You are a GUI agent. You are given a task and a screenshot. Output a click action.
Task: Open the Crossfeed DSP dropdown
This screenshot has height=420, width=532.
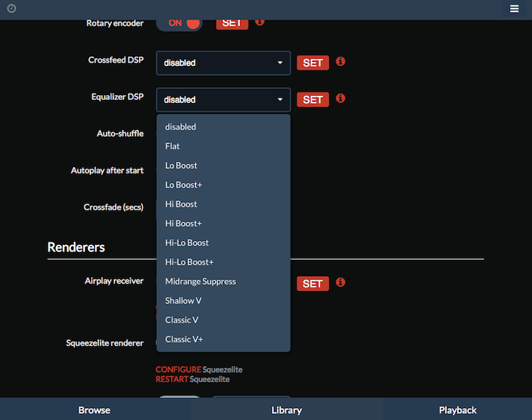click(223, 63)
